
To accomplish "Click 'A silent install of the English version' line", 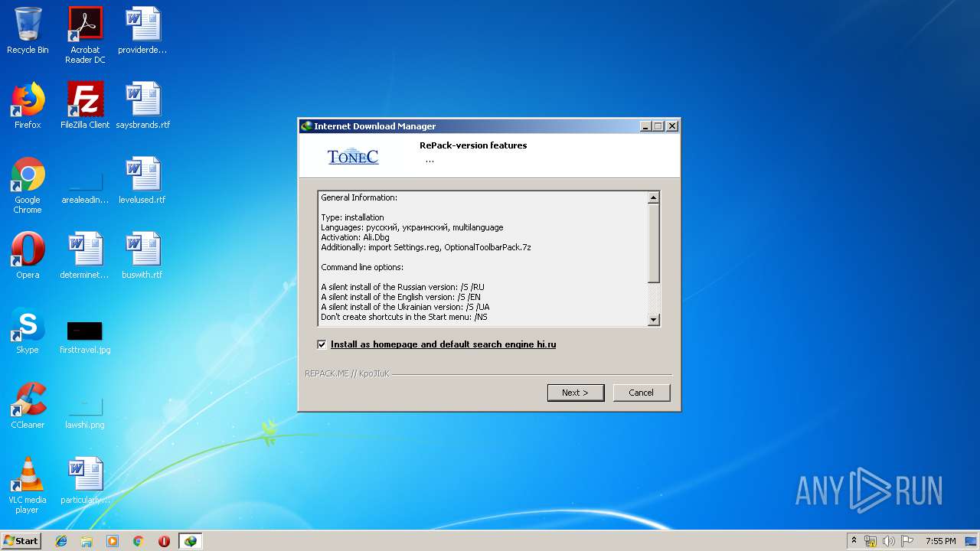I will point(401,297).
